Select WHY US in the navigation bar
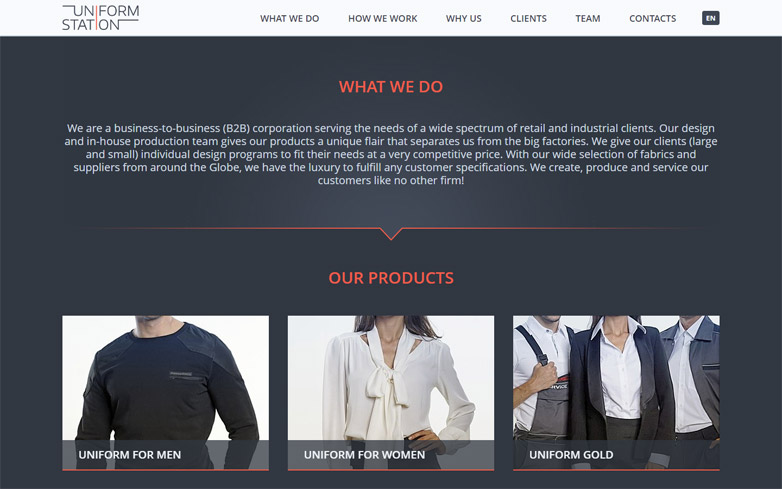The image size is (782, 489). [463, 18]
